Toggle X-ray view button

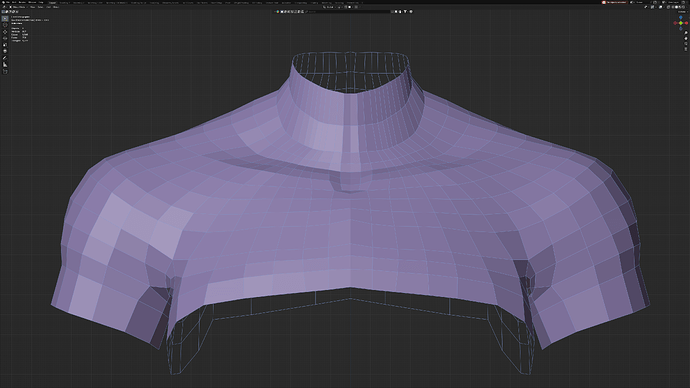pyautogui.click(x=668, y=7)
